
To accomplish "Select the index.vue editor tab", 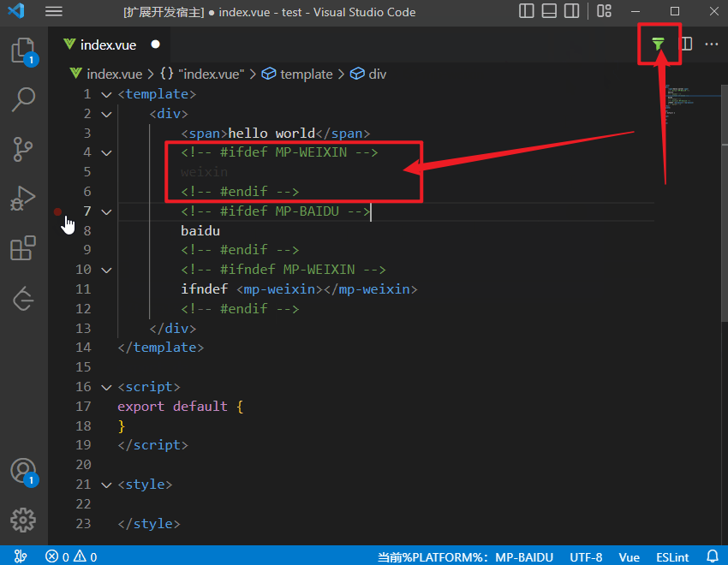I will [x=108, y=45].
